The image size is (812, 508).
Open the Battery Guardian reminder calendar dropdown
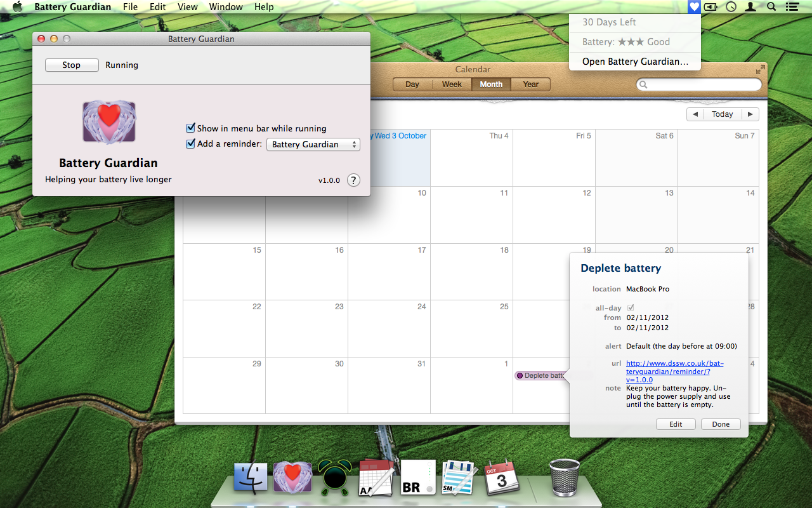(313, 145)
